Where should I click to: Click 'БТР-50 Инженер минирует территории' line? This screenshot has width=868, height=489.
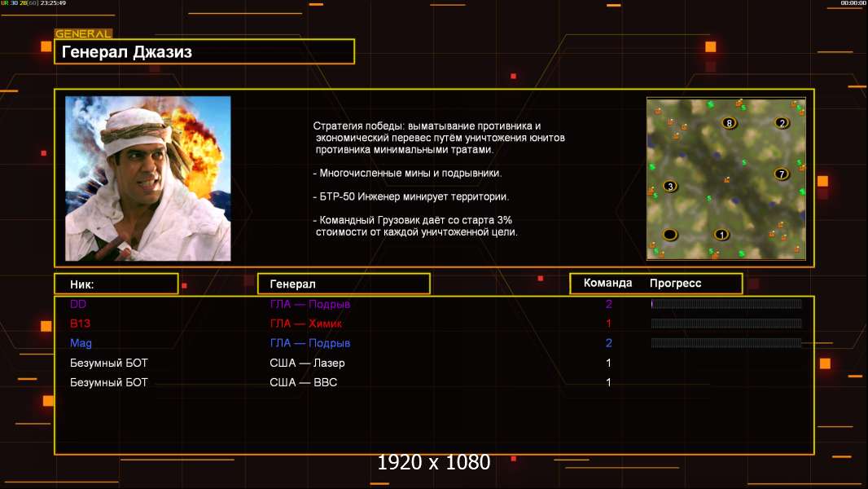point(410,196)
